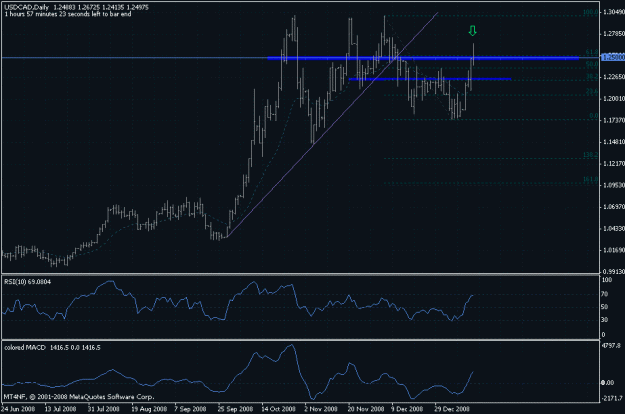
Task: Click the lower thick blue horizontal line
Action: click(430, 79)
